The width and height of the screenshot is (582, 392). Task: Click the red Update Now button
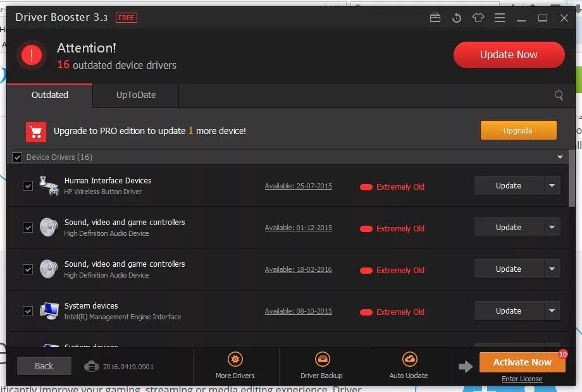[509, 55]
